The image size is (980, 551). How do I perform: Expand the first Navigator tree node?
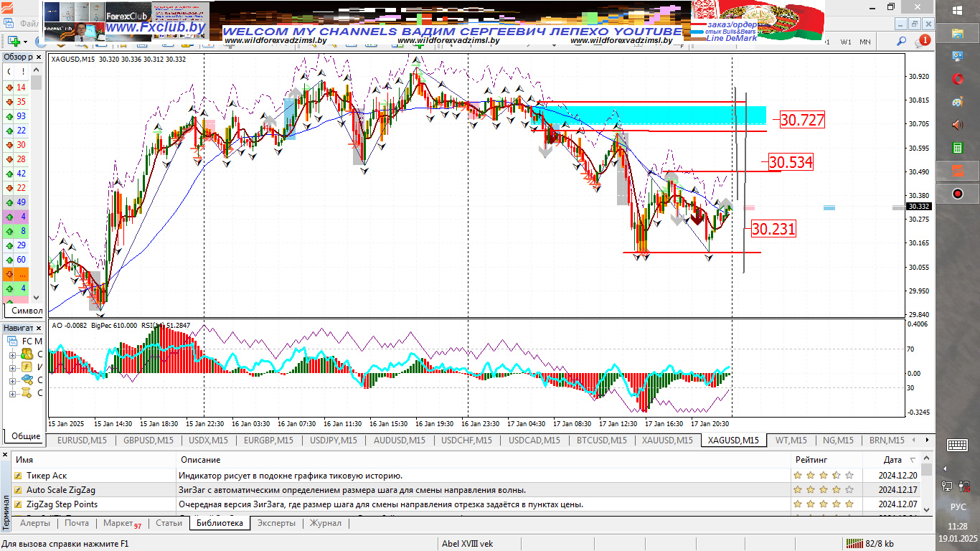(x=12, y=354)
